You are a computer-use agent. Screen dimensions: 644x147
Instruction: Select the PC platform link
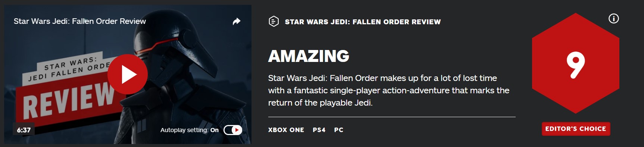[x=339, y=130]
